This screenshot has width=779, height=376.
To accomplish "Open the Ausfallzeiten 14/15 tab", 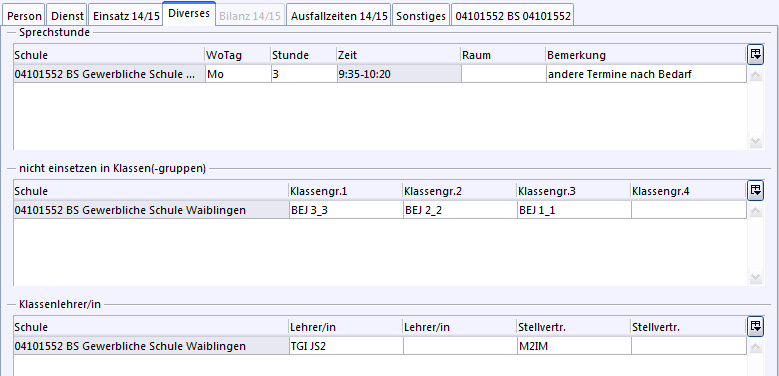I will pos(339,16).
